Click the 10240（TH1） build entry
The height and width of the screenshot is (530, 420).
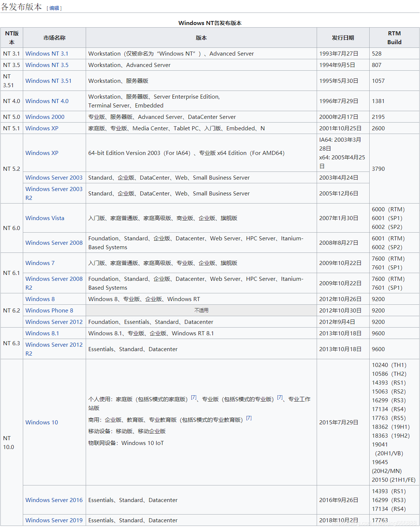(389, 365)
